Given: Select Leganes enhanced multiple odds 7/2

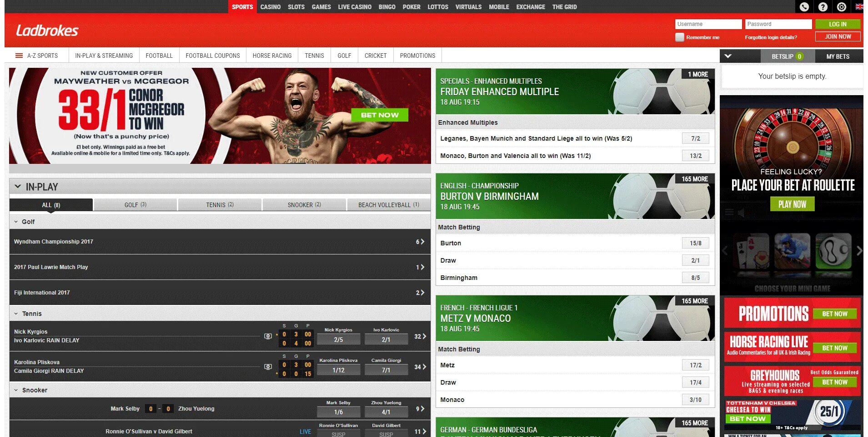Looking at the screenshot, I should (x=695, y=138).
